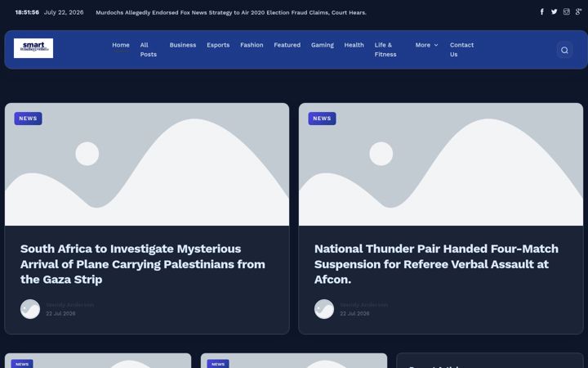Viewport: 588px width, 368px height.
Task: Click author avatar on National Thunder article
Action: [324, 309]
